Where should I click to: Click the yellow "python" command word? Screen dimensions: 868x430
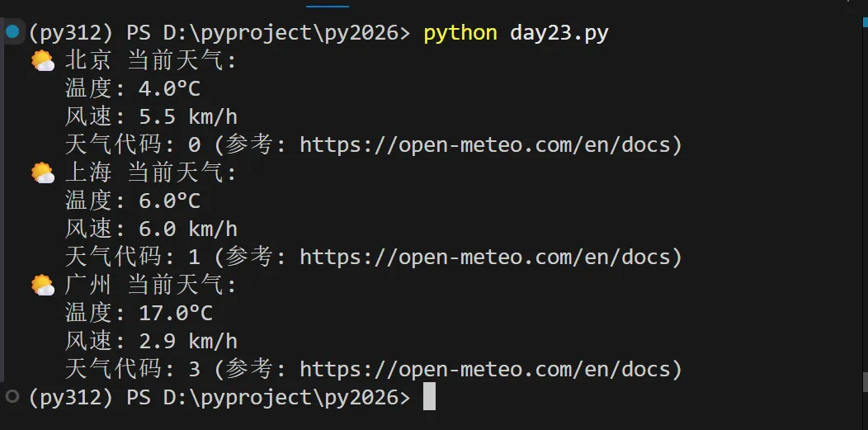coord(460,33)
